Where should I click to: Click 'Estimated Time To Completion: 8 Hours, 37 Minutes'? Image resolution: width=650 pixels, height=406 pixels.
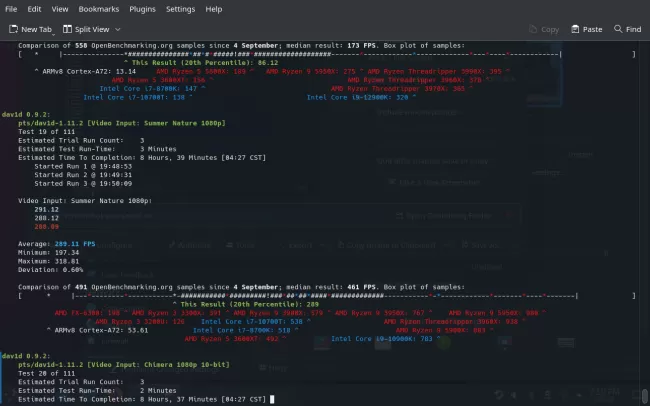[x=117, y=399]
